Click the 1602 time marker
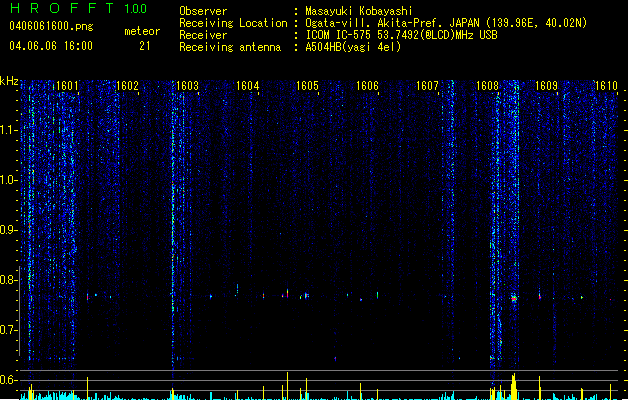Screen dimensions: 629x400 coord(127,86)
